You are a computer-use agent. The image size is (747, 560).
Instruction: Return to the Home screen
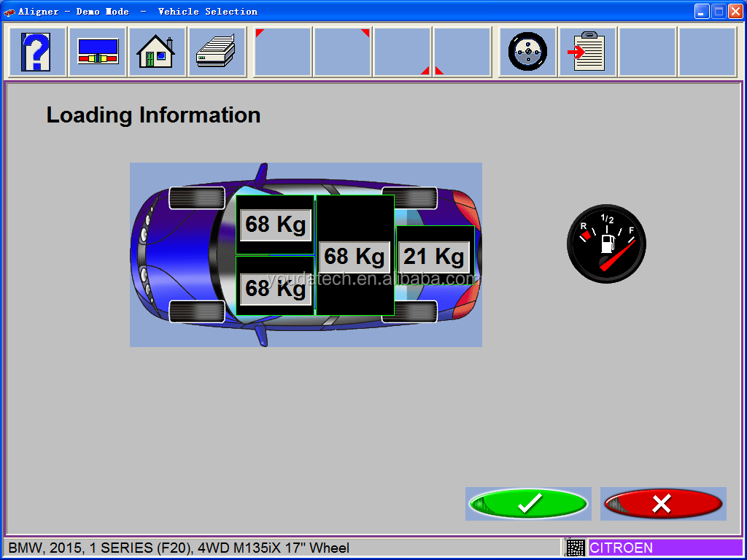coord(158,51)
